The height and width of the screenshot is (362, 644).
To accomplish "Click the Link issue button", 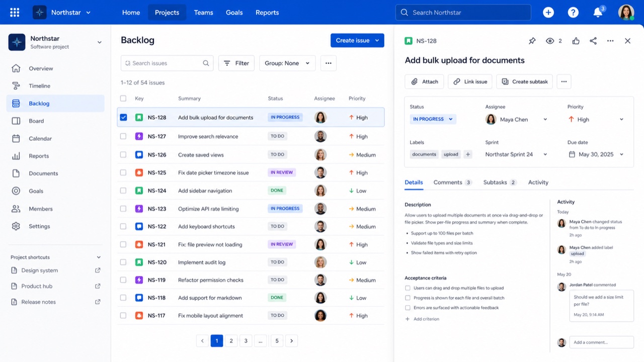I will (470, 81).
